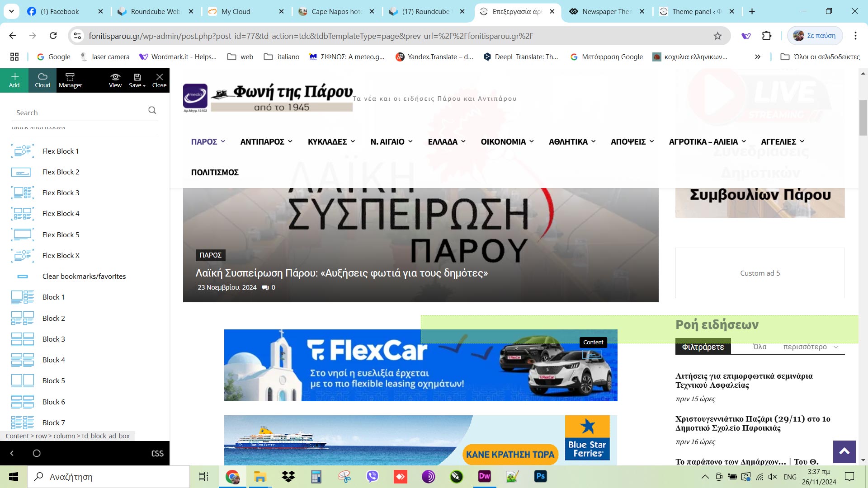Viewport: 868px width, 488px height.
Task: Expand the ΑΝΤΙΠΑΡΟΣ menu
Action: pos(266,142)
